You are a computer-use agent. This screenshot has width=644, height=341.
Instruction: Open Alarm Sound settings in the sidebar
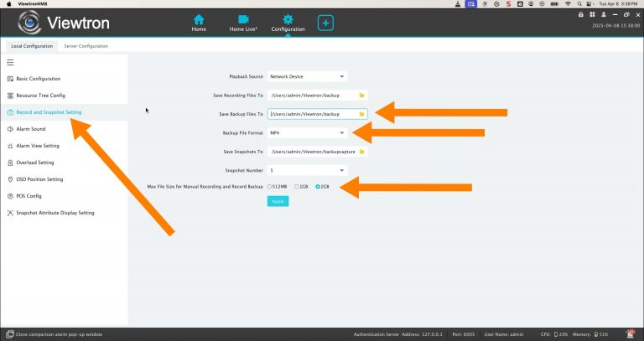tap(30, 129)
